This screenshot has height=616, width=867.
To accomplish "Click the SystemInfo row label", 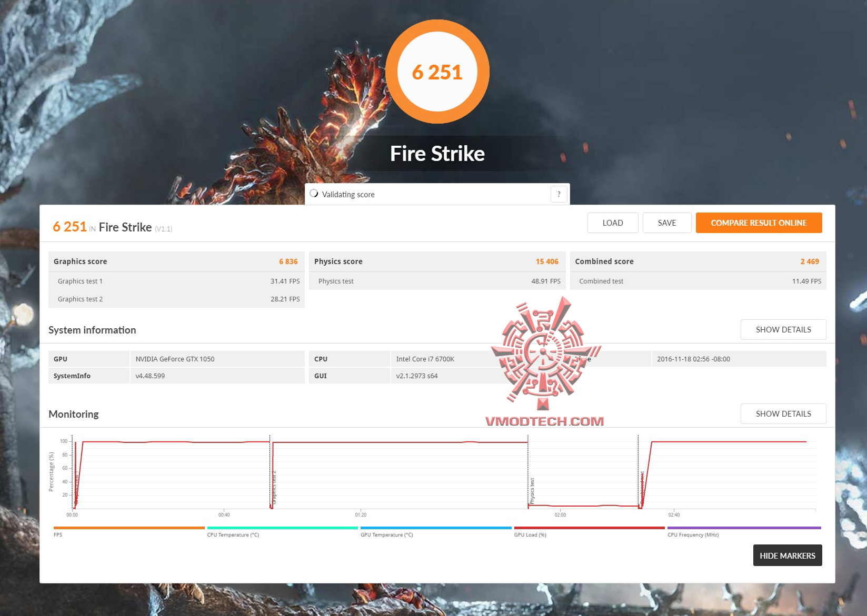I will 72,376.
